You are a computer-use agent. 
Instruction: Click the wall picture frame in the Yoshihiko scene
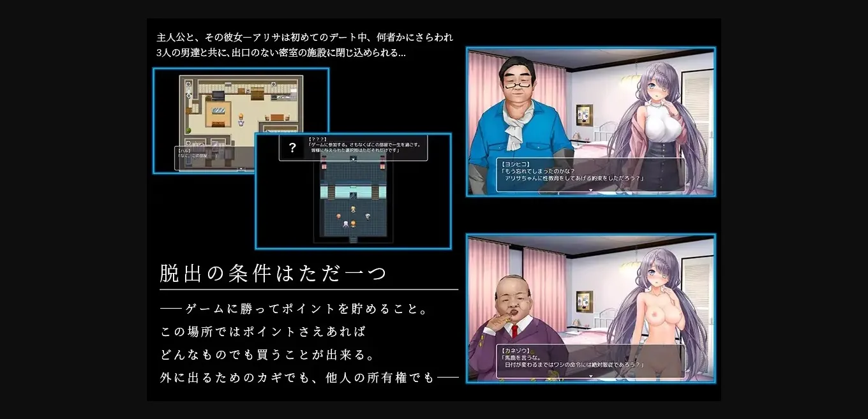583,114
